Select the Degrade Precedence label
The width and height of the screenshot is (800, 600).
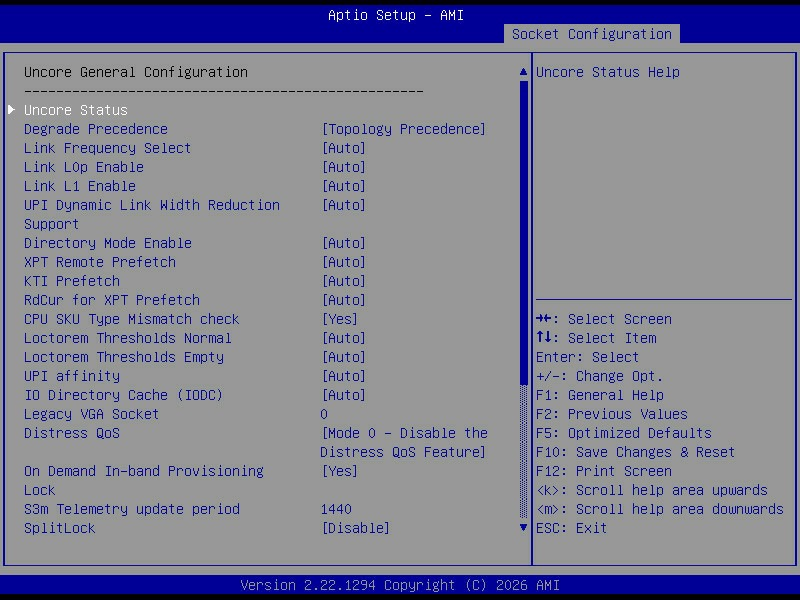96,129
